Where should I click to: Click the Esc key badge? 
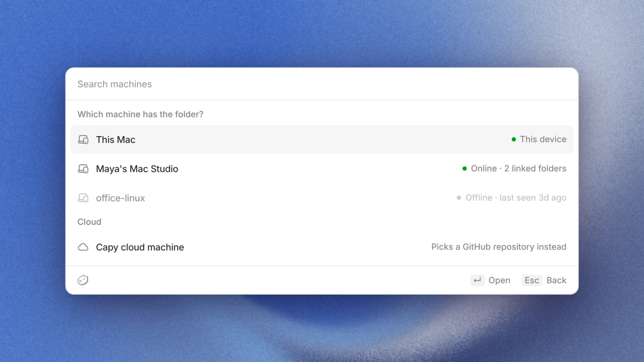[x=532, y=280]
